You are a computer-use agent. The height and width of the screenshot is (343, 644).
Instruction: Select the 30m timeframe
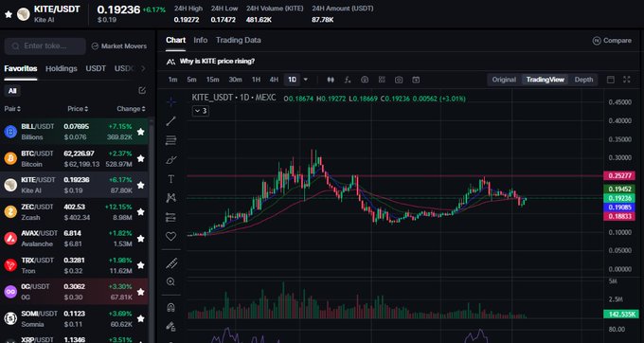click(235, 80)
